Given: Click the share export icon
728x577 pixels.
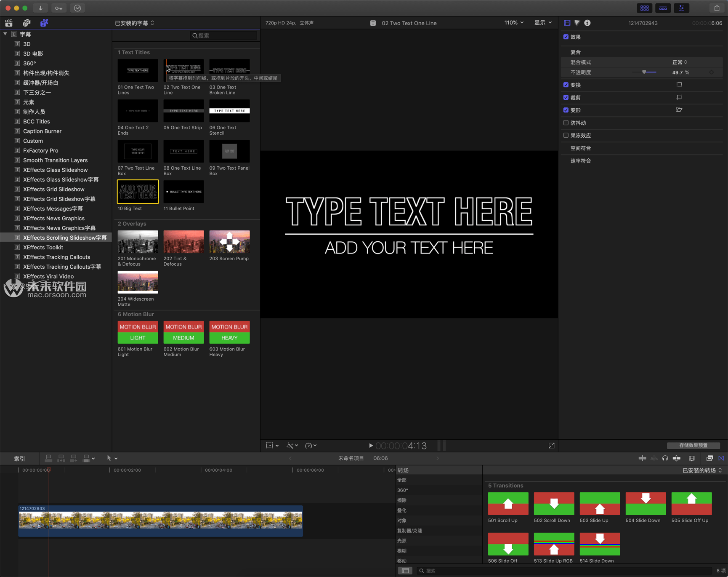Looking at the screenshot, I should 717,8.
